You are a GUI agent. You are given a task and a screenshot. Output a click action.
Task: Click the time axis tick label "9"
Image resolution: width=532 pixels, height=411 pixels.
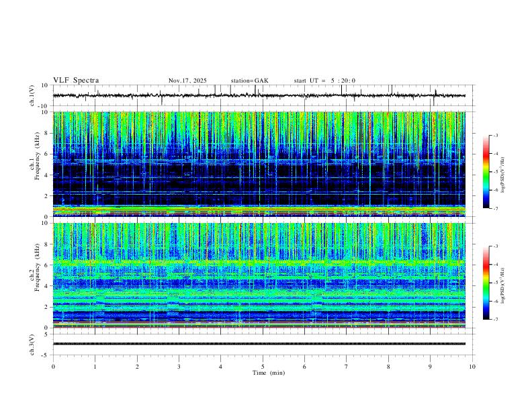[430, 367]
